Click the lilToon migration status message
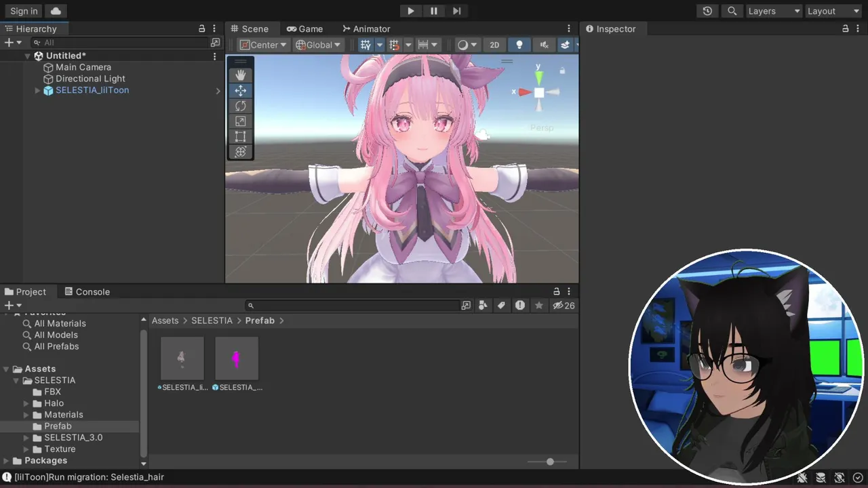The width and height of the screenshot is (868, 488). pos(89,477)
